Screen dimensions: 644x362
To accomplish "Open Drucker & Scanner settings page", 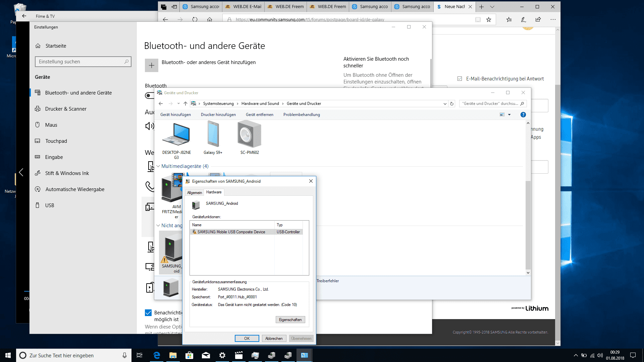I will coord(66,109).
